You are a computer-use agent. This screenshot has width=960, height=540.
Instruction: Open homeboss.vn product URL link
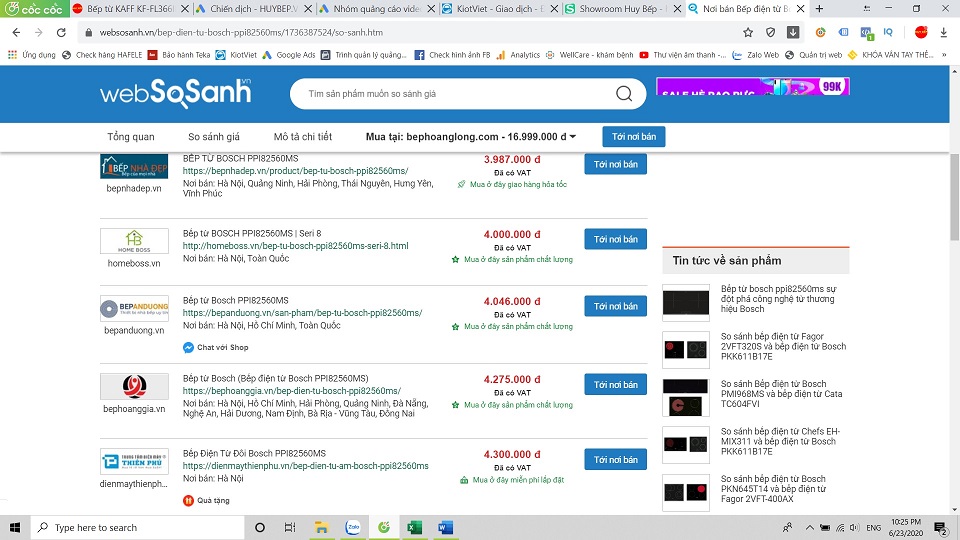click(295, 246)
